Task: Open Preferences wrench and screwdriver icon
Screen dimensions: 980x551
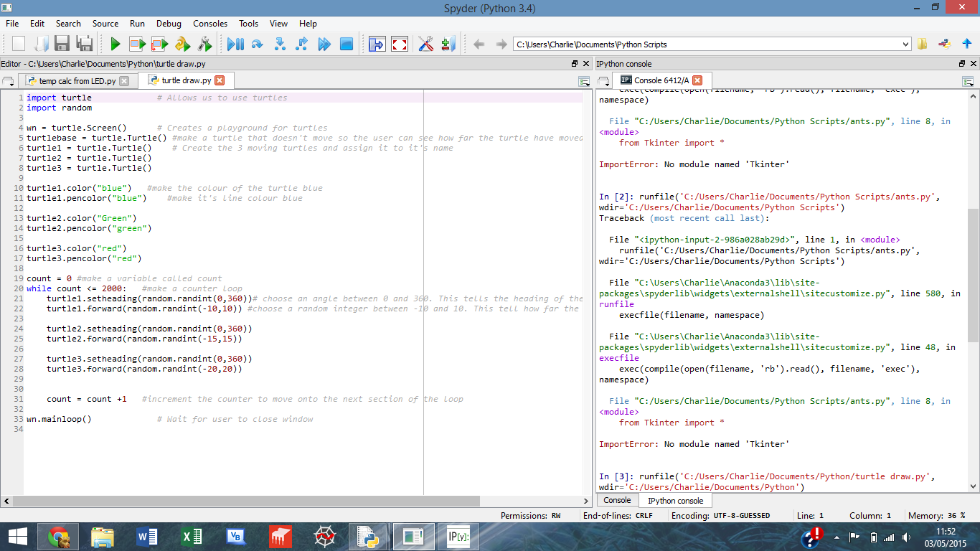Action: pyautogui.click(x=426, y=44)
